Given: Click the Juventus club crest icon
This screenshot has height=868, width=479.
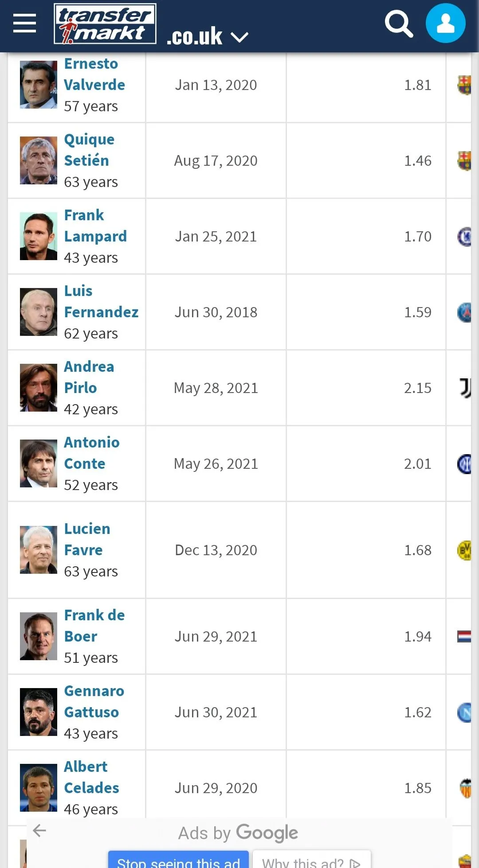Looking at the screenshot, I should tap(465, 388).
